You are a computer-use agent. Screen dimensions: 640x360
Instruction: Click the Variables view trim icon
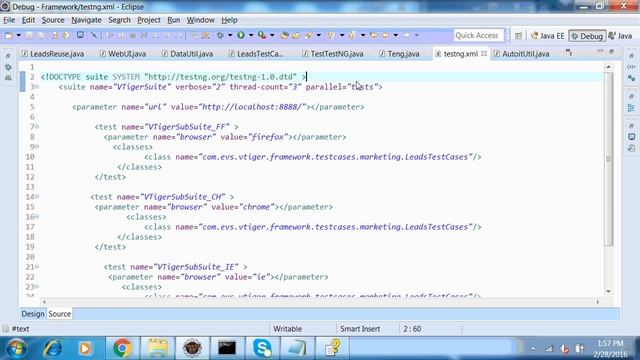pyautogui.click(x=631, y=67)
